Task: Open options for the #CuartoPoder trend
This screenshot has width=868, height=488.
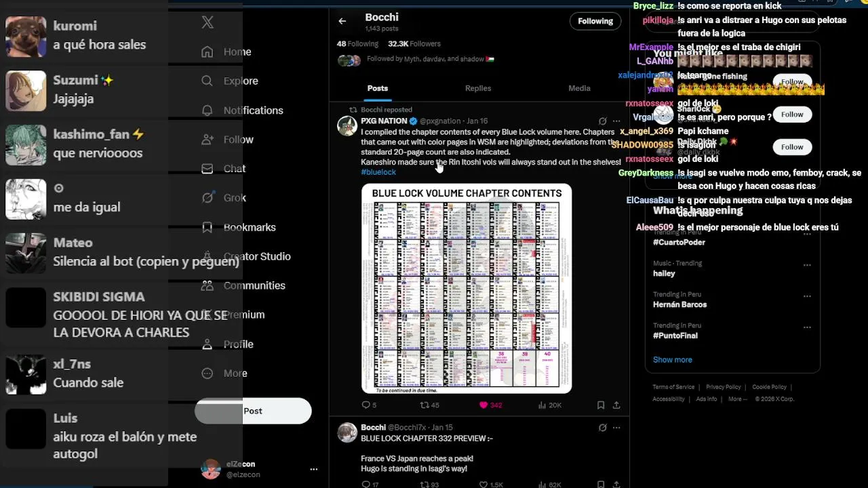Action: [x=807, y=234]
